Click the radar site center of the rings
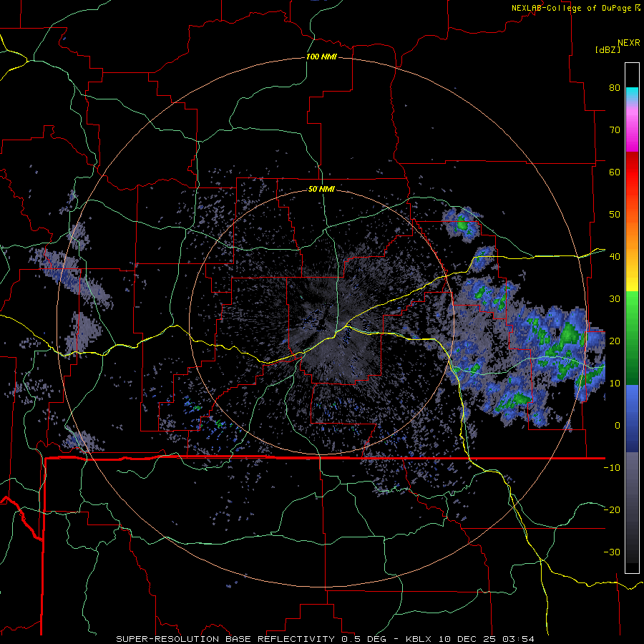This screenshot has width=644, height=644. pos(321,322)
